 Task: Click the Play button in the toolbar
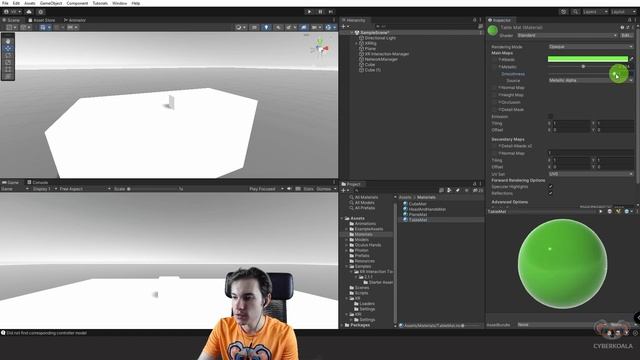point(309,12)
